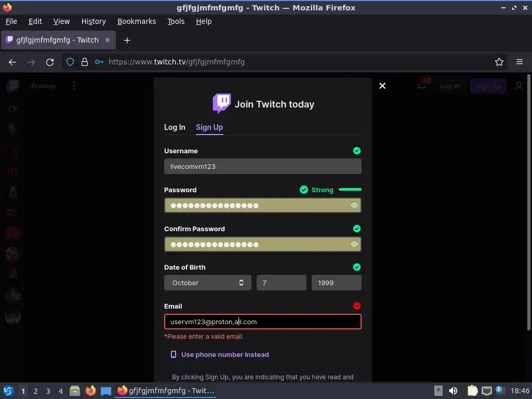Open the History menu

[94, 21]
